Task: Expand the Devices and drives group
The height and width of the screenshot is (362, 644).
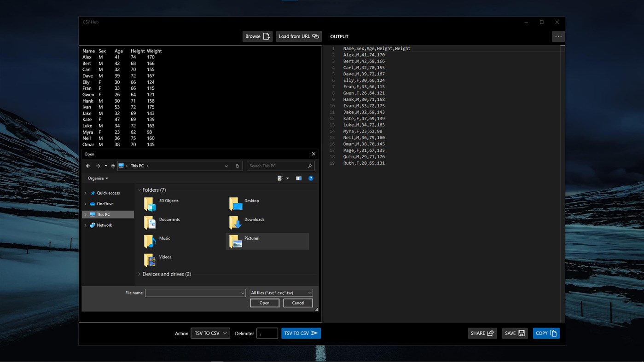Action: tap(139, 274)
